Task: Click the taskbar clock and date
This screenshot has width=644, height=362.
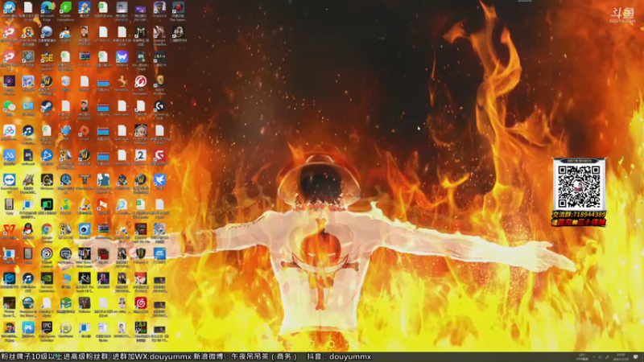Action: [621, 357]
